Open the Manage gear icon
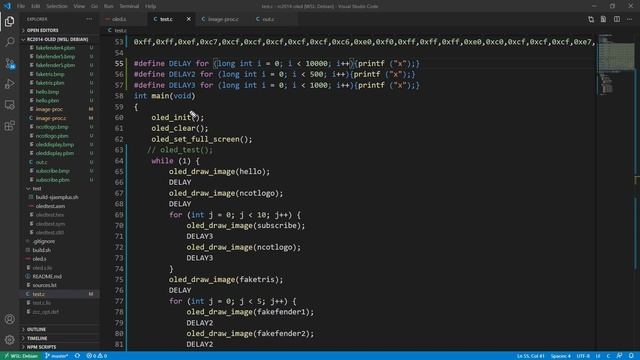Viewport: 640px width, 360px height. (x=9, y=340)
